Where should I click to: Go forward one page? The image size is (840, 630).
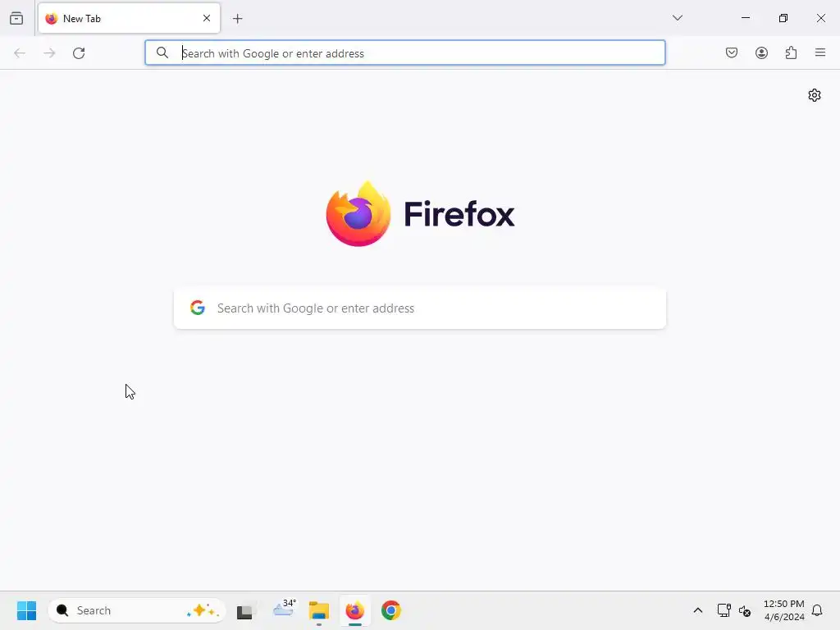click(x=49, y=53)
